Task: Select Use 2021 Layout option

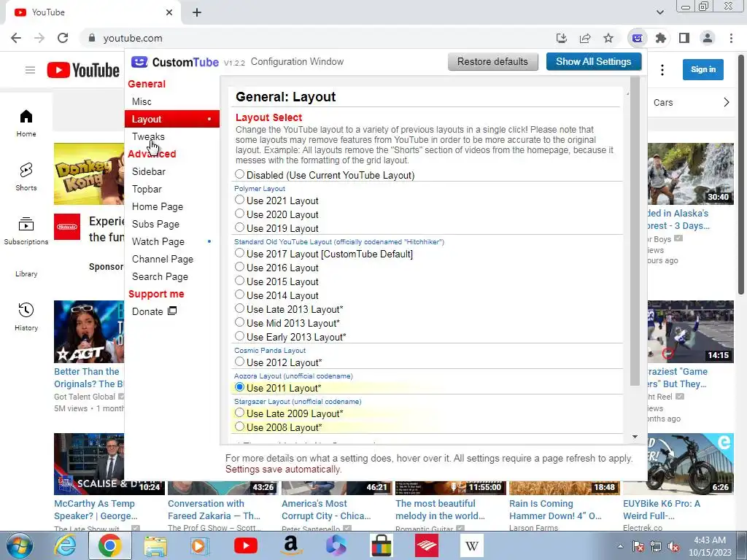Action: pos(239,200)
